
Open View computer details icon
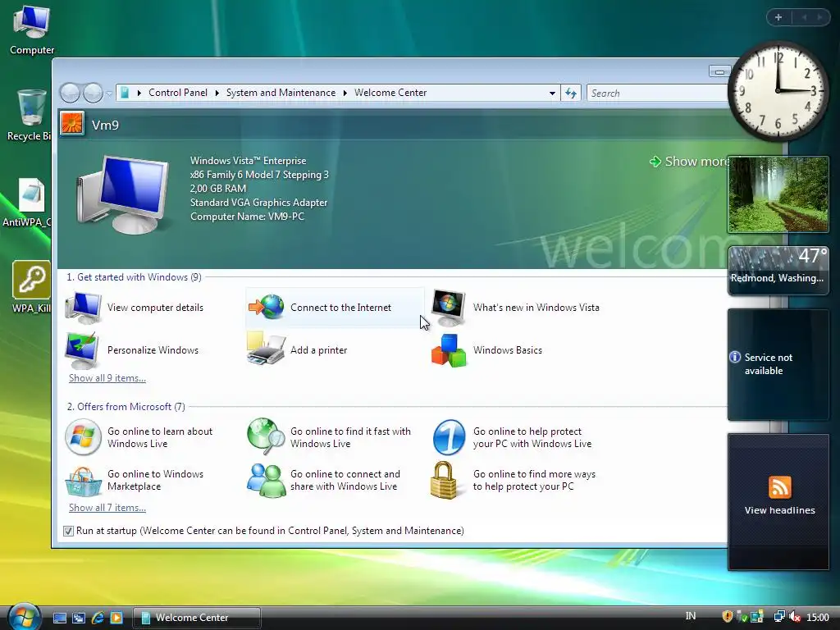point(83,308)
